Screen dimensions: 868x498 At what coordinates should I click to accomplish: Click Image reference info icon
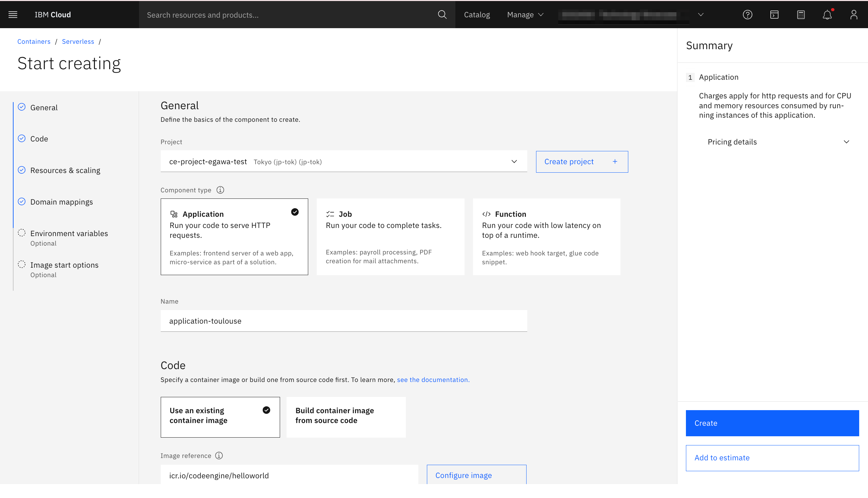click(x=219, y=456)
